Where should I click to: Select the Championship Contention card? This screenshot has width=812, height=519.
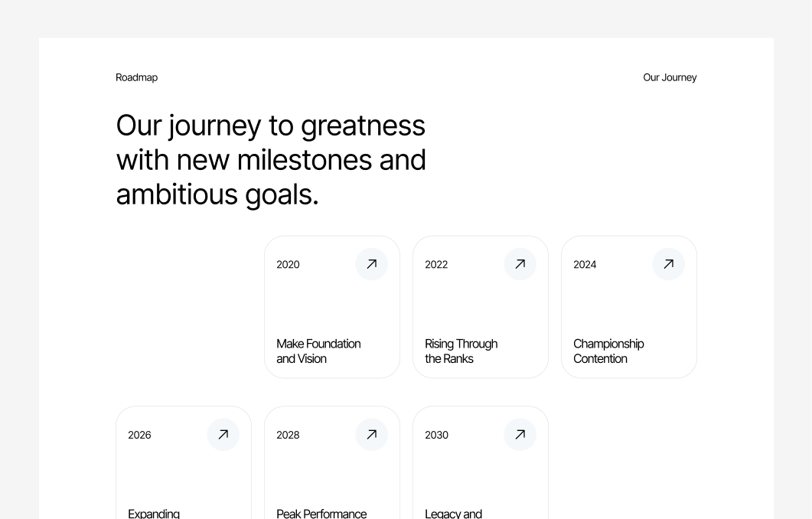tap(629, 306)
